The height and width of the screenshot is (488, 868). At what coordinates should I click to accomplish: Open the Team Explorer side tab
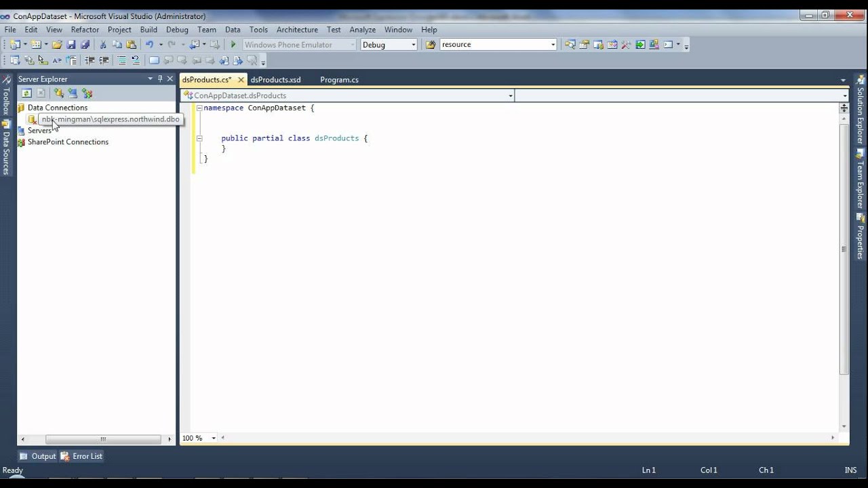[861, 179]
